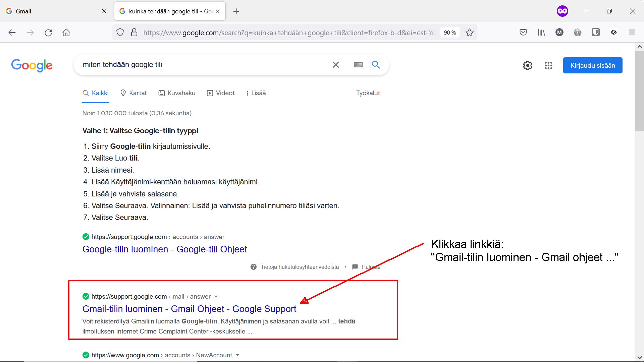The width and height of the screenshot is (644, 362).
Task: Close the Gmail tab
Action: [104, 11]
